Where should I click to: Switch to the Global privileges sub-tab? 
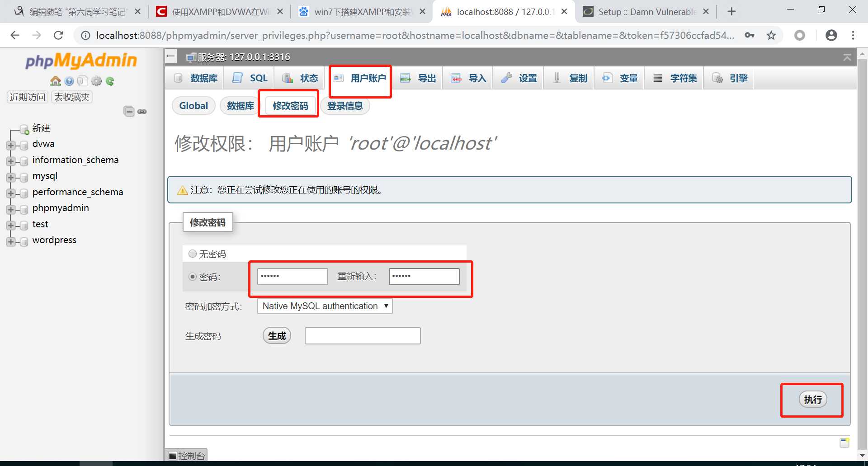point(193,106)
